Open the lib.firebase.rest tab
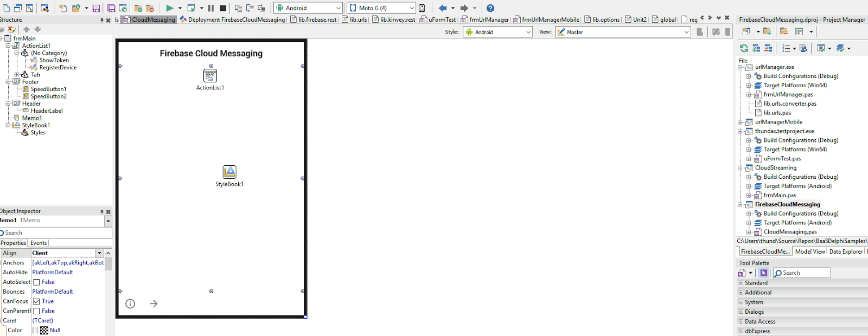This screenshot has width=868, height=336. [314, 20]
